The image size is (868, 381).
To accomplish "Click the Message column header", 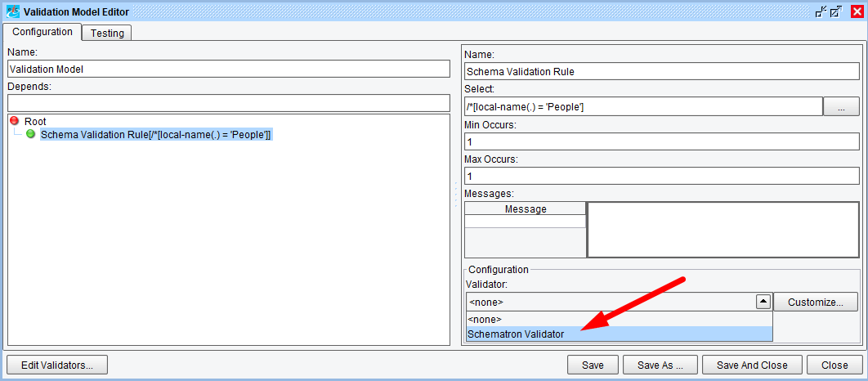I will pos(526,209).
